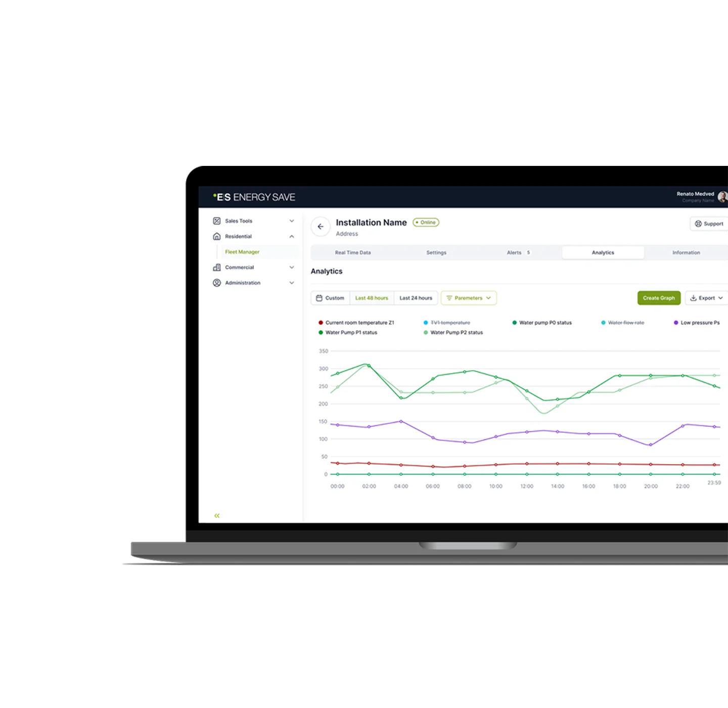Image resolution: width=728 pixels, height=708 pixels.
Task: Click the Sales Tools sidebar icon
Action: (x=217, y=221)
